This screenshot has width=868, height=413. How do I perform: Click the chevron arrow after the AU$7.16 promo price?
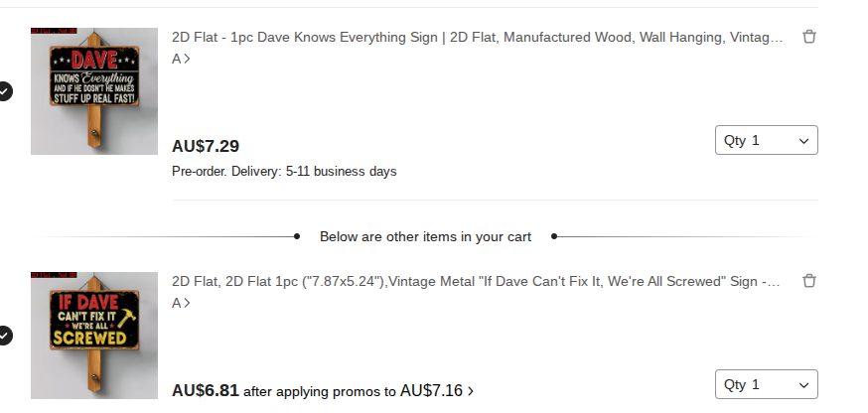[471, 391]
